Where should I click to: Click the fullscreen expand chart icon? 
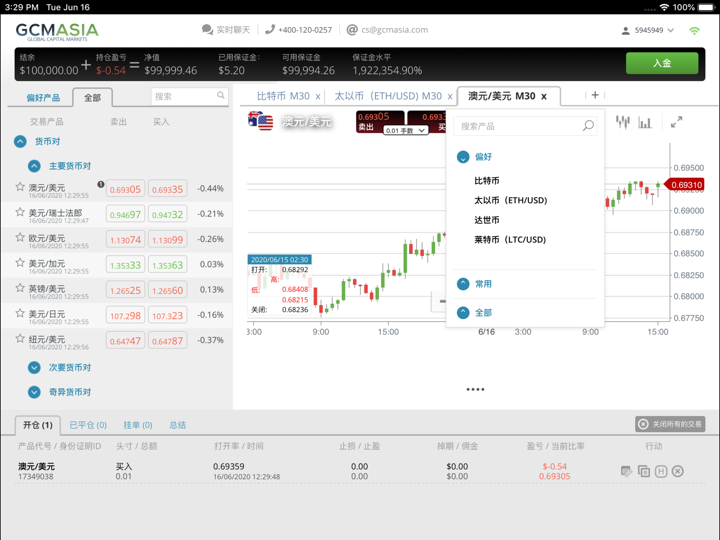[676, 122]
